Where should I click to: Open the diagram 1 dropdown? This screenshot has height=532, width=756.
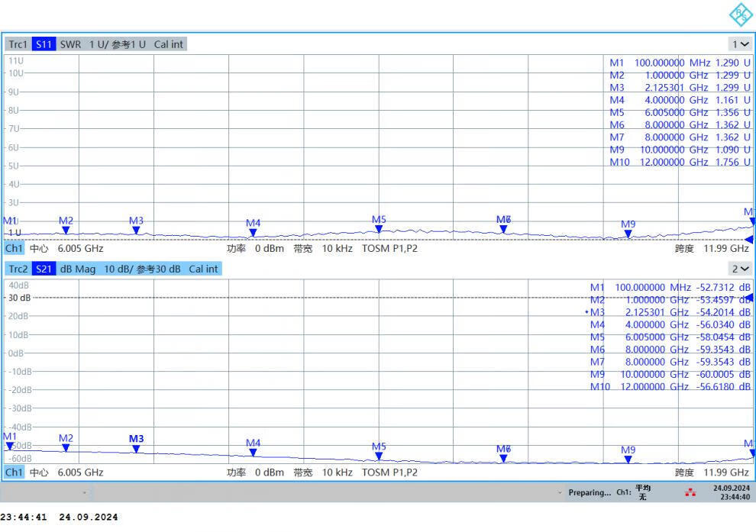tap(740, 44)
